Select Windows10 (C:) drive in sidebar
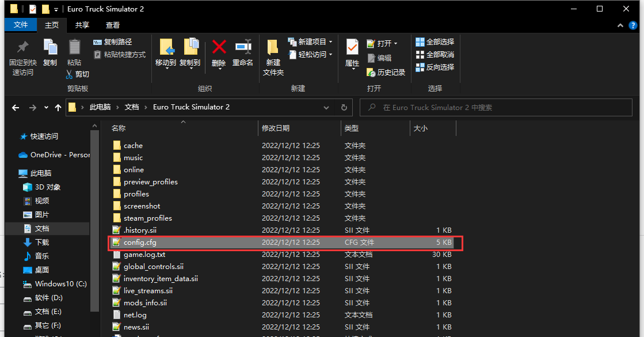 click(60, 284)
